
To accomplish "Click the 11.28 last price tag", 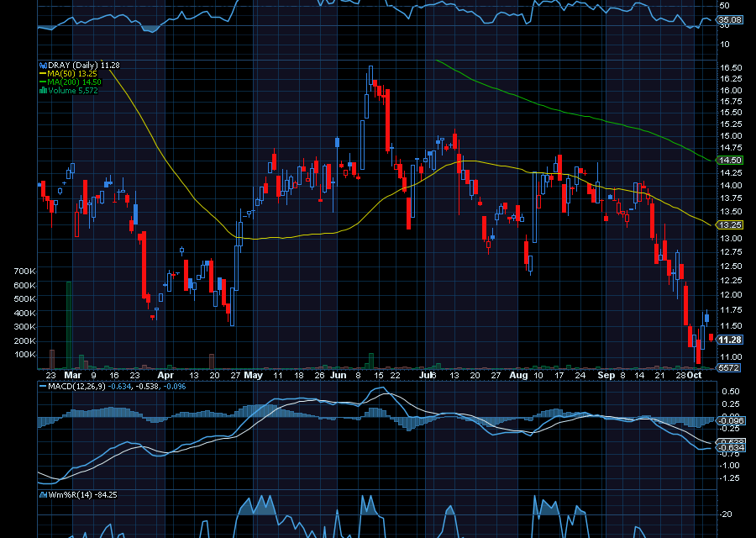I will point(729,340).
